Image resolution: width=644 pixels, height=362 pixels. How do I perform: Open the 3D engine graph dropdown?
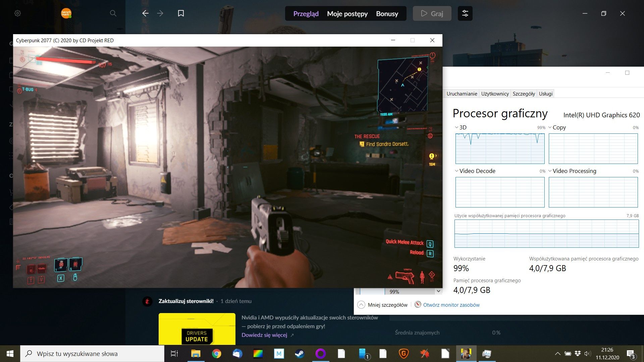click(457, 127)
